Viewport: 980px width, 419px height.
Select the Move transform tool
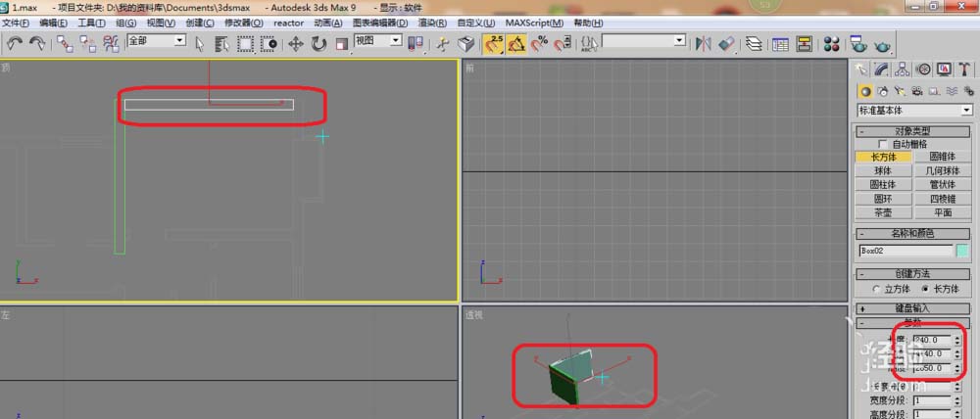click(296, 43)
